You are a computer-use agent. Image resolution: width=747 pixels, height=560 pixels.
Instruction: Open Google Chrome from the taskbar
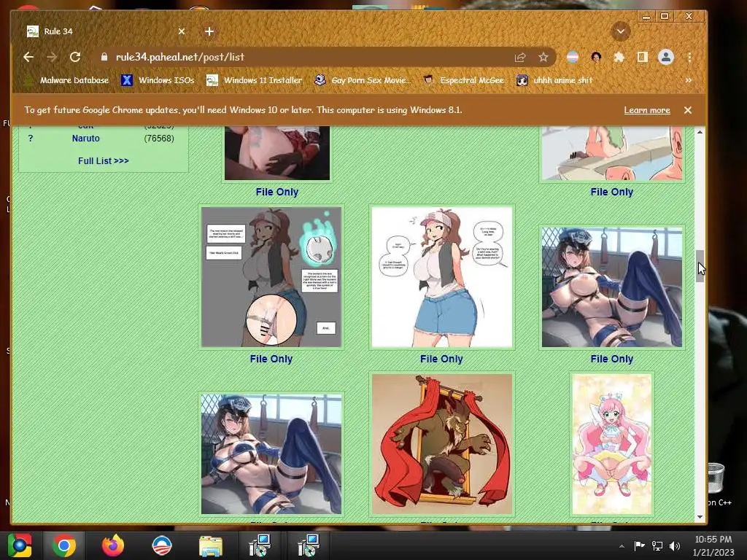coord(64,545)
